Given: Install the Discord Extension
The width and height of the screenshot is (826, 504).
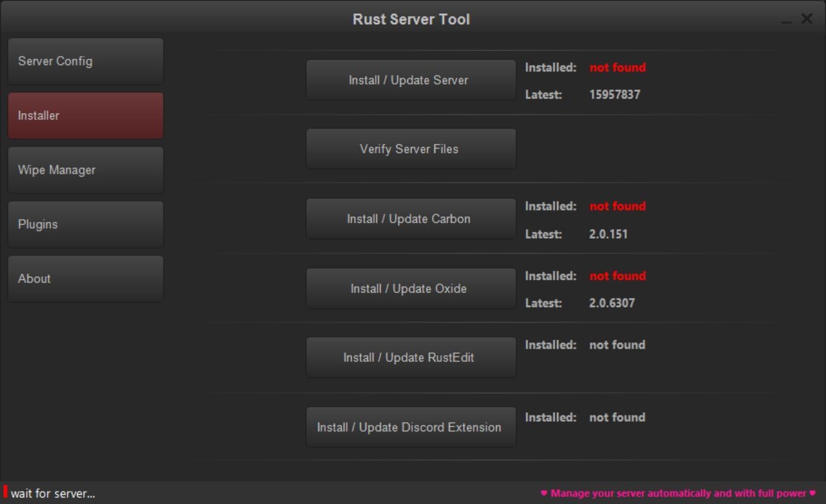Looking at the screenshot, I should pos(411,427).
